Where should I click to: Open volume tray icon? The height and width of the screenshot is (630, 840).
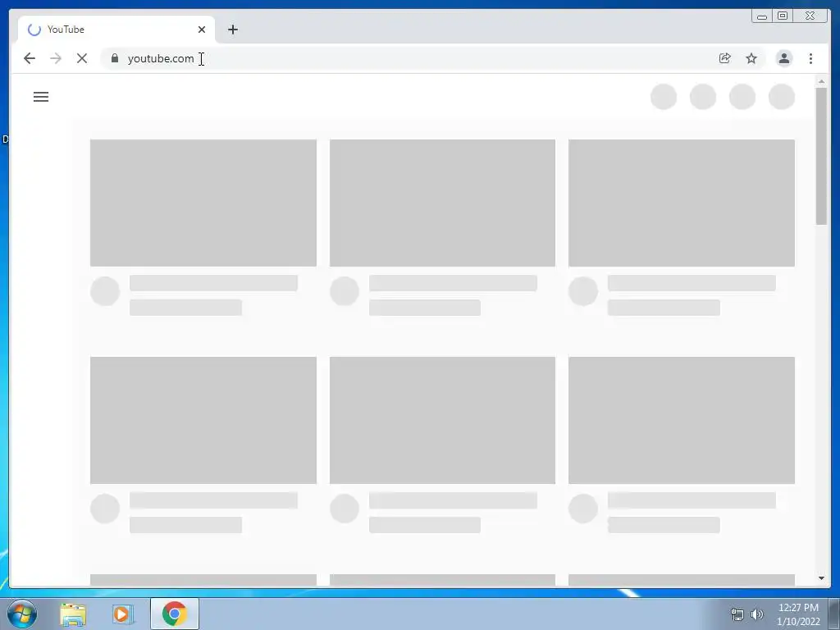click(757, 614)
